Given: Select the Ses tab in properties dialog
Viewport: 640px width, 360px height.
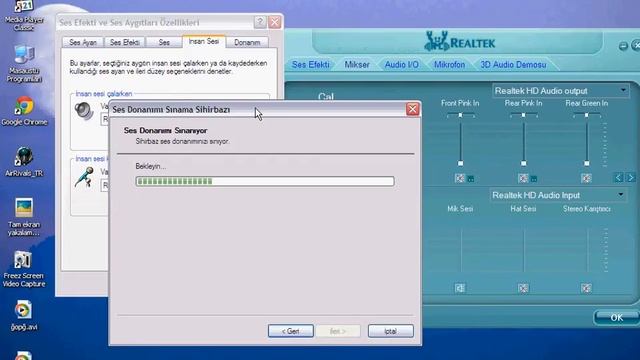Looking at the screenshot, I should (x=164, y=42).
